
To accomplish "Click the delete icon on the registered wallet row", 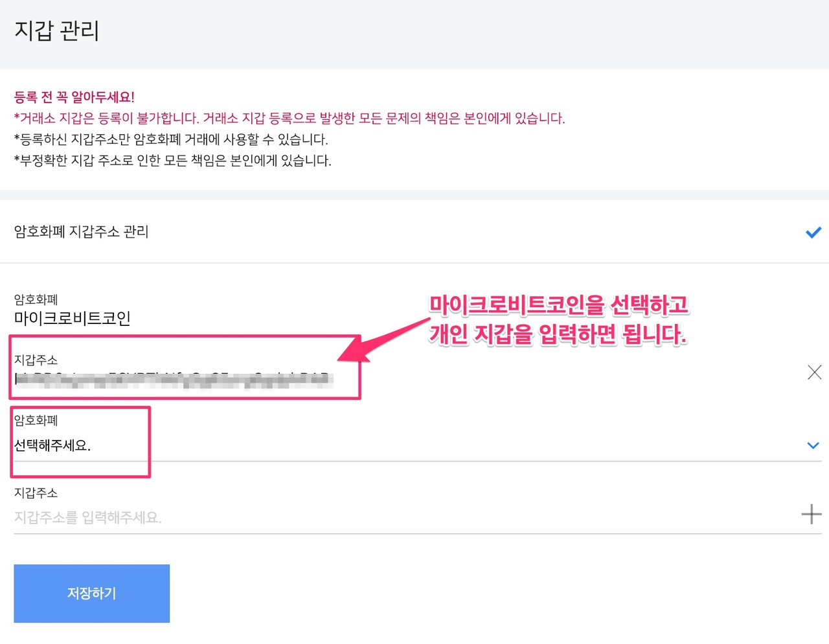I will tap(814, 372).
